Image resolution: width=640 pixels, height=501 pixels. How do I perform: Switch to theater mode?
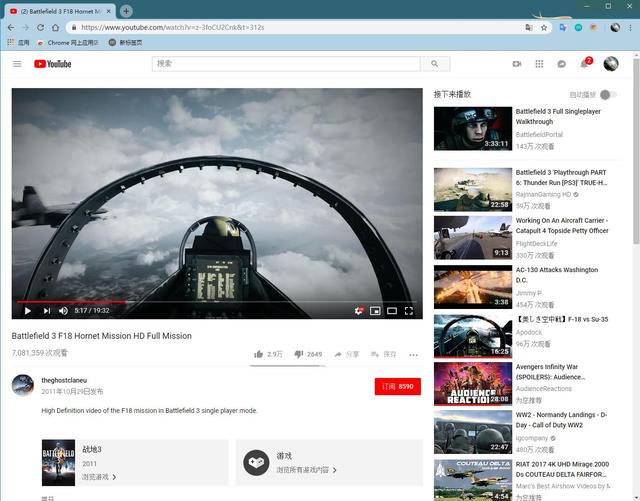[392, 311]
